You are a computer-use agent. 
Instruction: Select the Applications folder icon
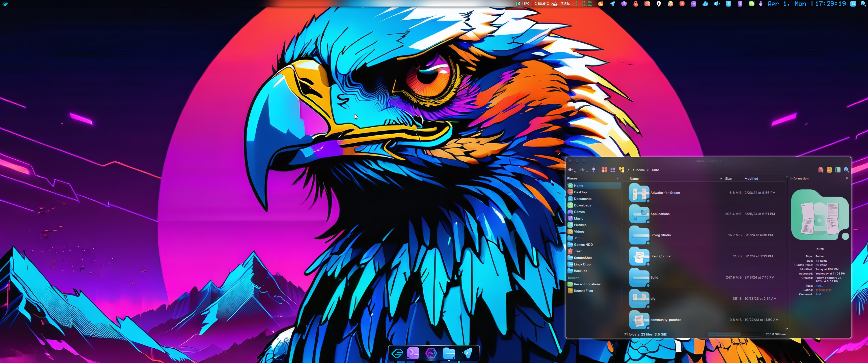[639, 214]
